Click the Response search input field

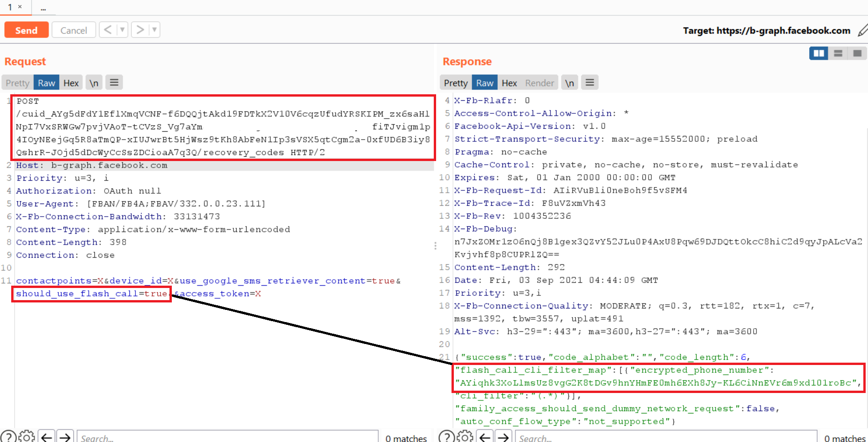point(665,437)
